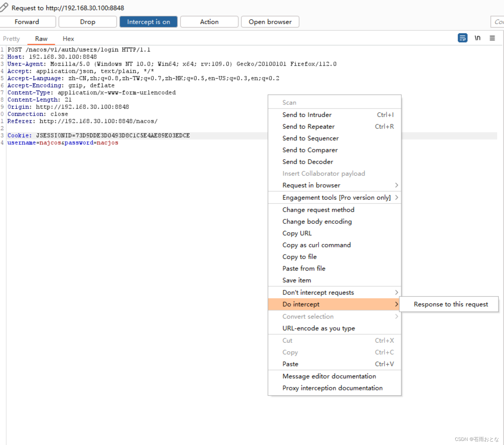Click the Accept-Language header line
Viewport: 504px width, 445px height.
pos(143,78)
